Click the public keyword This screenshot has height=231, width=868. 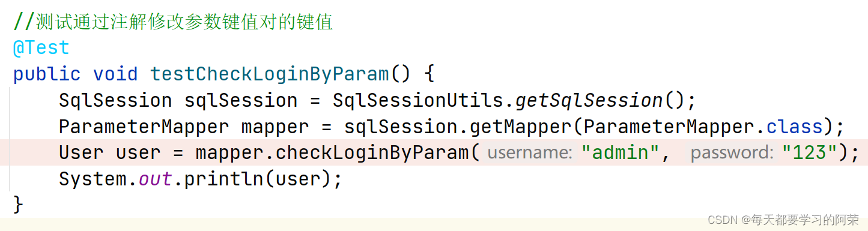coord(47,74)
